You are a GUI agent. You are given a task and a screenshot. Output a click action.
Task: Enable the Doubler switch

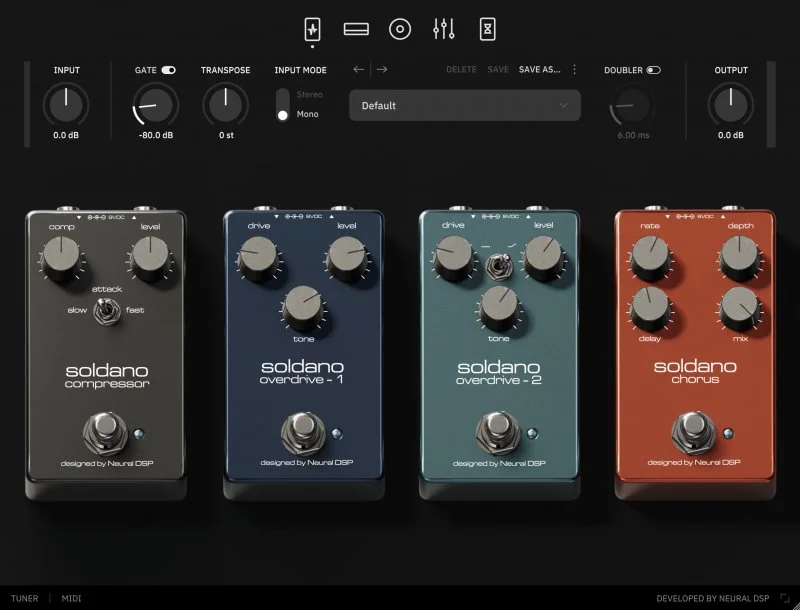click(654, 70)
